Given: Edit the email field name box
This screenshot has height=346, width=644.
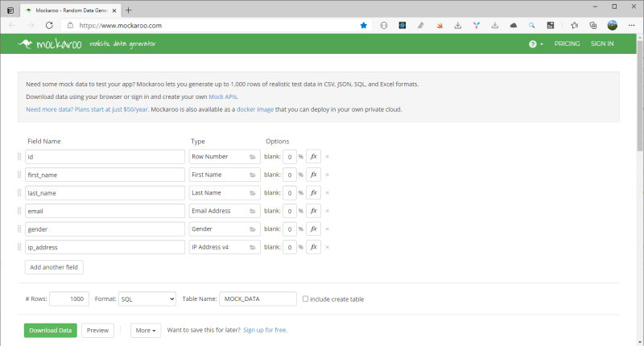Looking at the screenshot, I should tap(105, 211).
